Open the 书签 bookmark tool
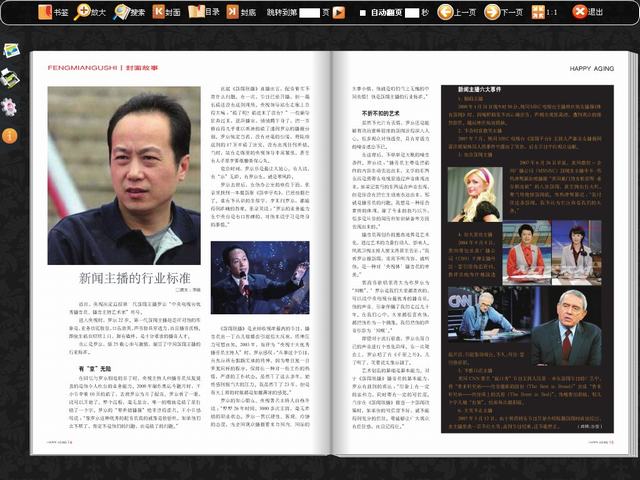The image size is (640, 480). pos(53,12)
